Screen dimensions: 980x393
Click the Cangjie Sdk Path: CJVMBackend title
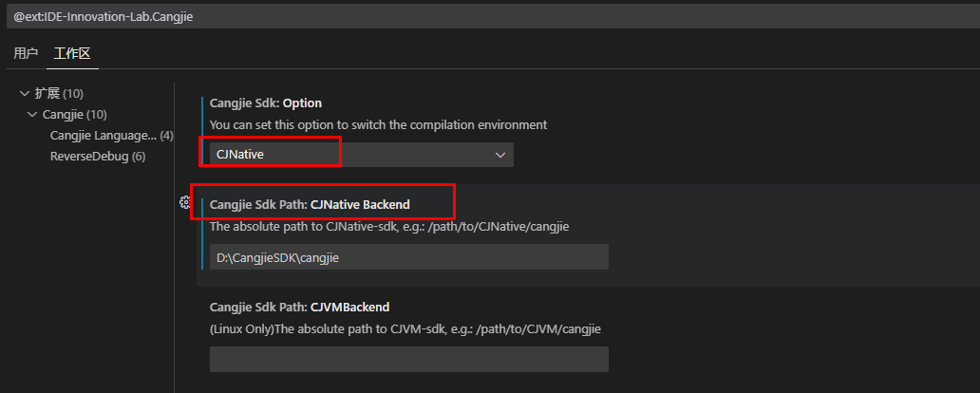click(x=299, y=307)
